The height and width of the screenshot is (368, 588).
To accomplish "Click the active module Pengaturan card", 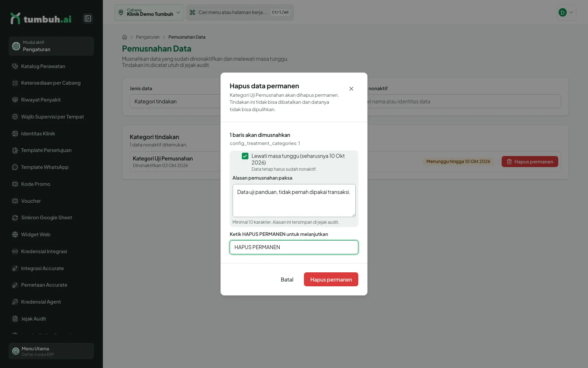I will coord(51,46).
